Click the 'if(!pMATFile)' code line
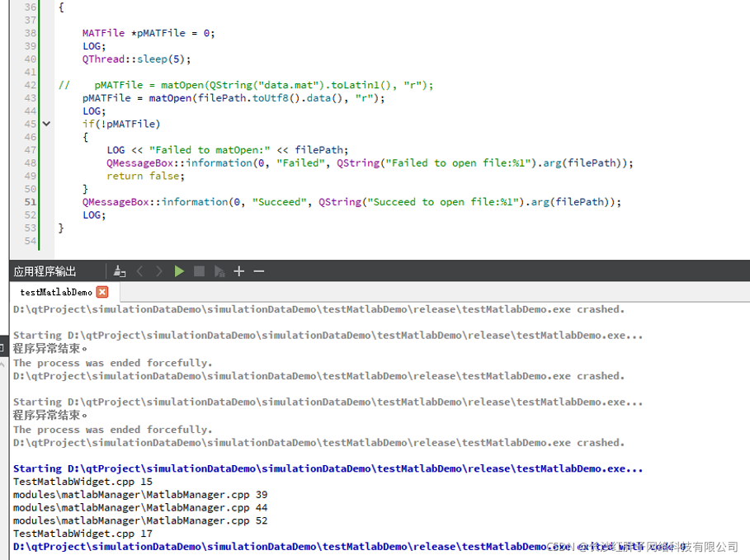This screenshot has height=560, width=750. (x=121, y=125)
